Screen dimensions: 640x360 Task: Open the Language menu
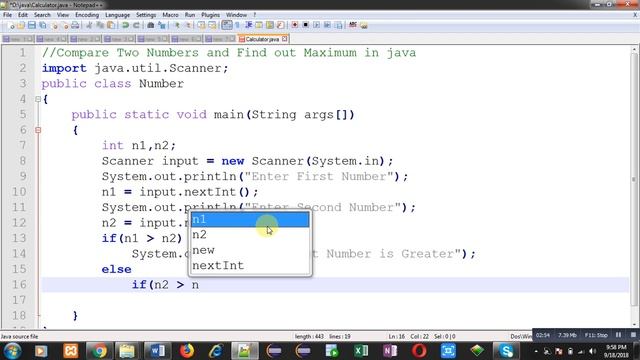117,15
